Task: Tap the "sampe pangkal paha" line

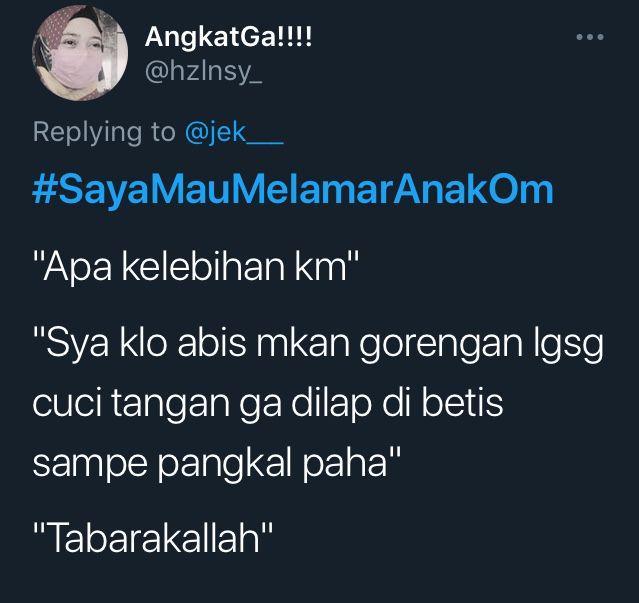Action: click(x=217, y=464)
